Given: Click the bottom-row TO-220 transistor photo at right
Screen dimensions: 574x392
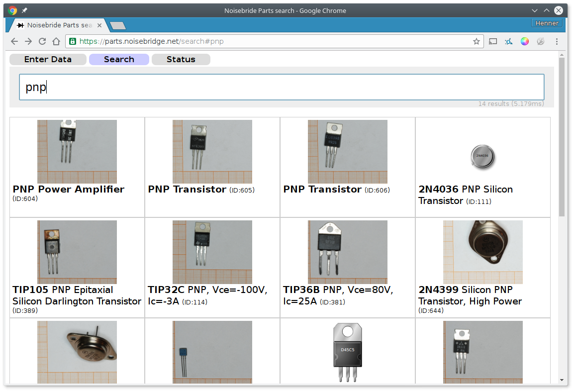Looking at the screenshot, I should point(483,352).
